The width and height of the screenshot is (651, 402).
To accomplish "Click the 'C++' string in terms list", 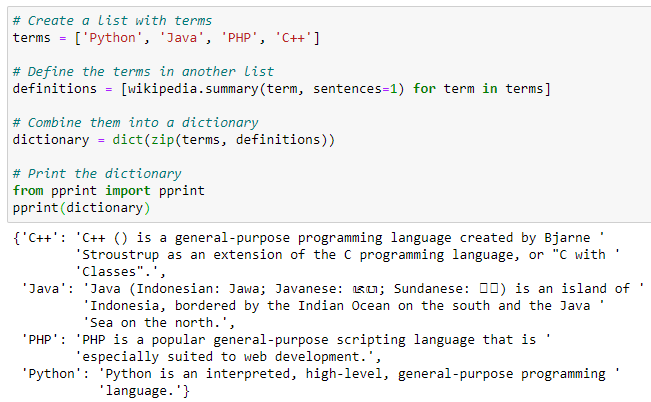I will pos(293,38).
